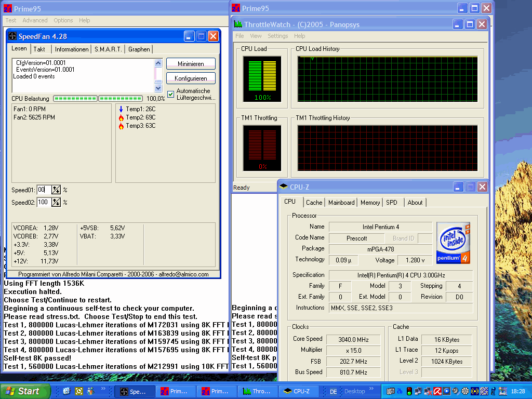The image size is (532, 399).
Task: Open the MSN Messenger quick launch icon
Action: click(90, 391)
